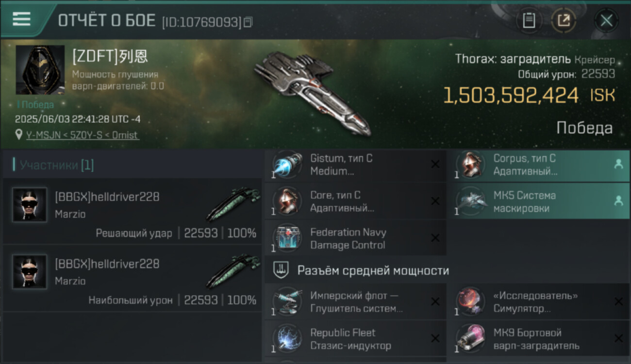Select Gistum type C Medium module icon

click(287, 165)
